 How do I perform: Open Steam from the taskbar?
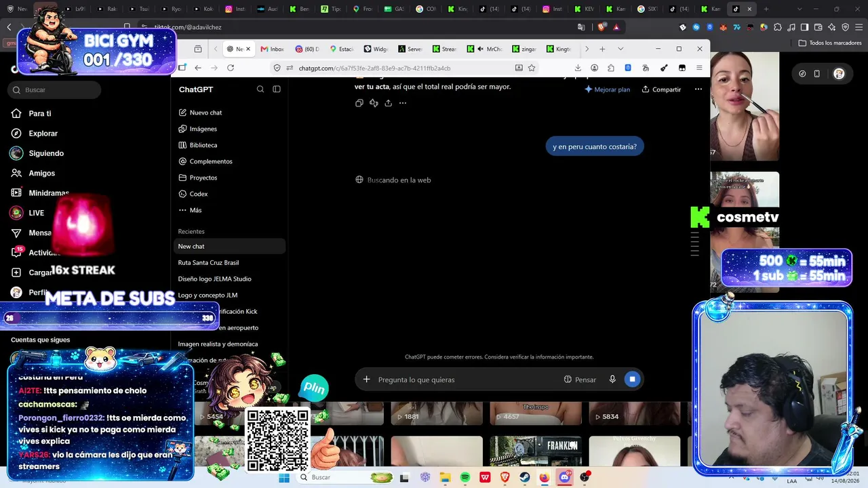[524, 477]
